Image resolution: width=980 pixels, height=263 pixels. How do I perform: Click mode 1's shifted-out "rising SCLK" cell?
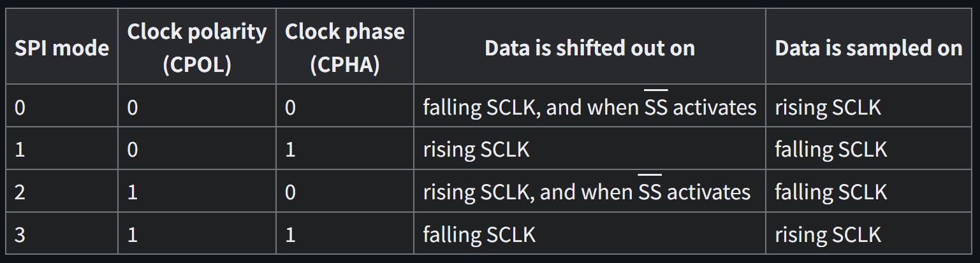coord(476,150)
